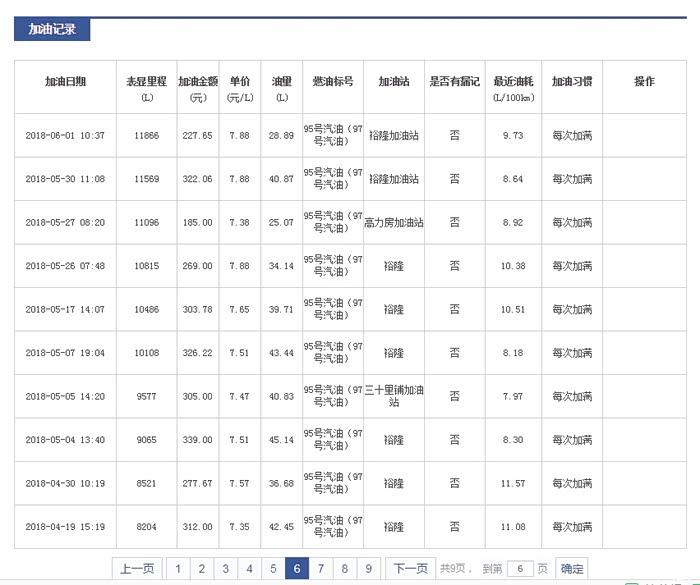700x585 pixels.
Task: Select page 2 in pagination
Action: pyautogui.click(x=202, y=569)
